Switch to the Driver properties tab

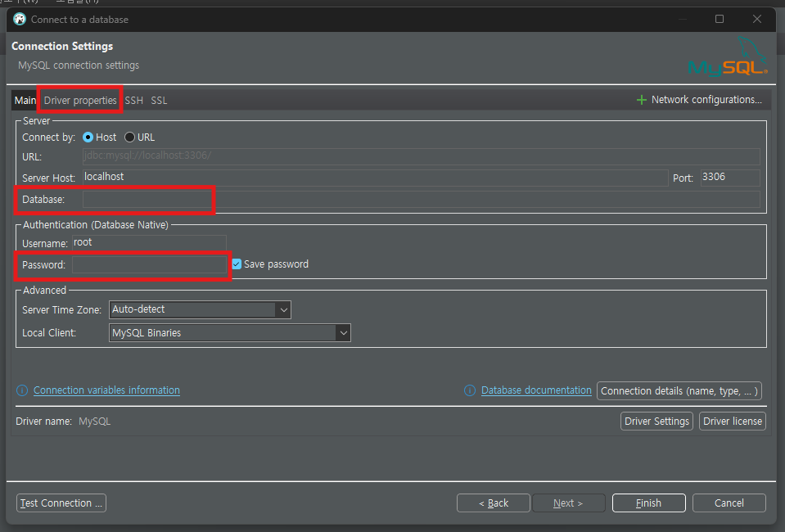click(80, 100)
